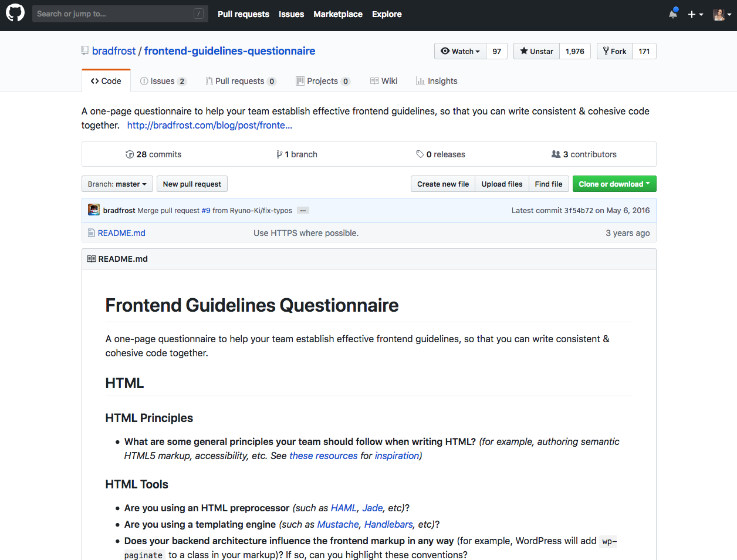Image resolution: width=737 pixels, height=560 pixels.
Task: Expand the commit message ellipsis
Action: tap(303, 210)
